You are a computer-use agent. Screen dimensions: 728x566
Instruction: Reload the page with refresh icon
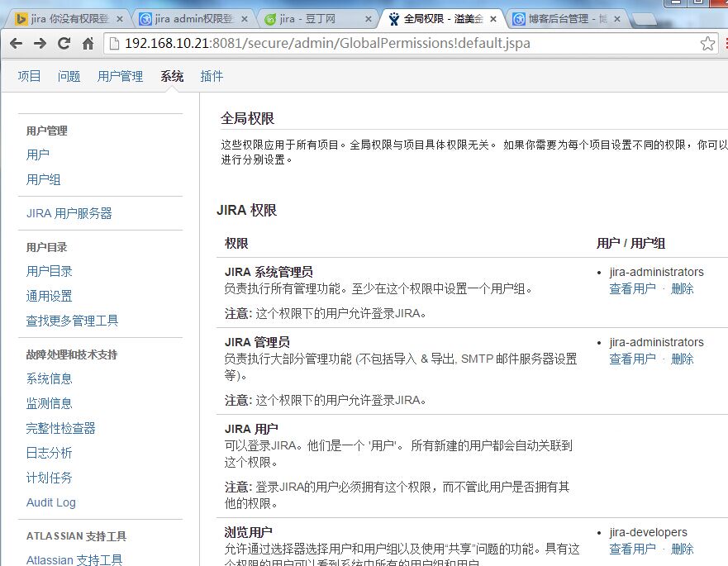(64, 44)
